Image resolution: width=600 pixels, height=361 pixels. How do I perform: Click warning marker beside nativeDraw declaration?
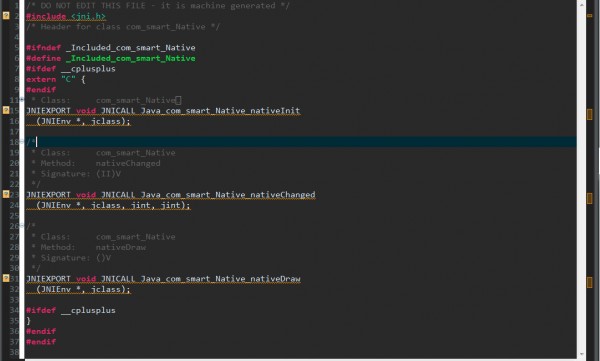[6, 278]
